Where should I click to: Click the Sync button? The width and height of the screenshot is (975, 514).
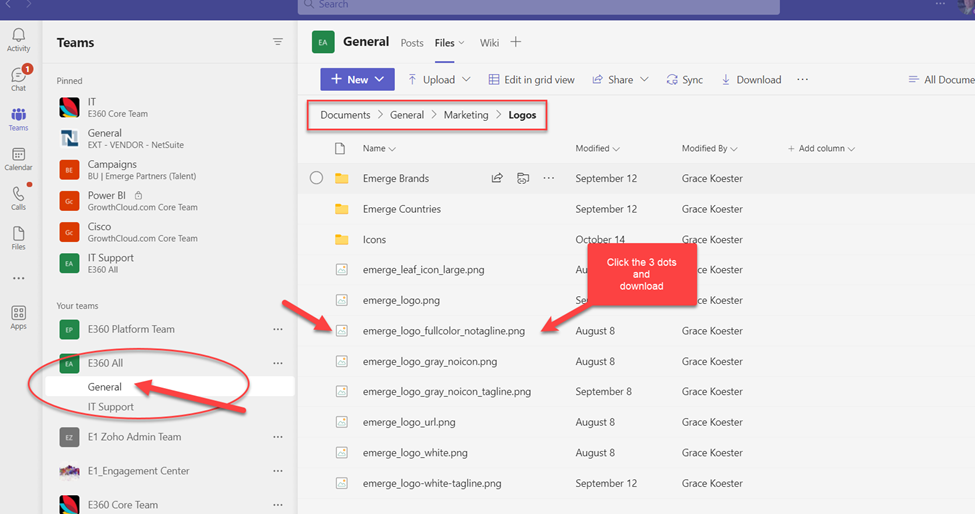point(685,80)
